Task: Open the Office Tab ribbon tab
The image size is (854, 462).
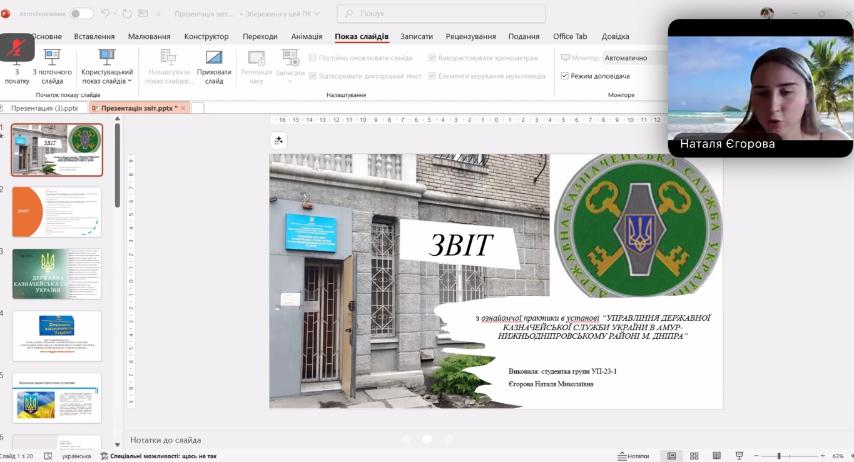Action: click(570, 37)
